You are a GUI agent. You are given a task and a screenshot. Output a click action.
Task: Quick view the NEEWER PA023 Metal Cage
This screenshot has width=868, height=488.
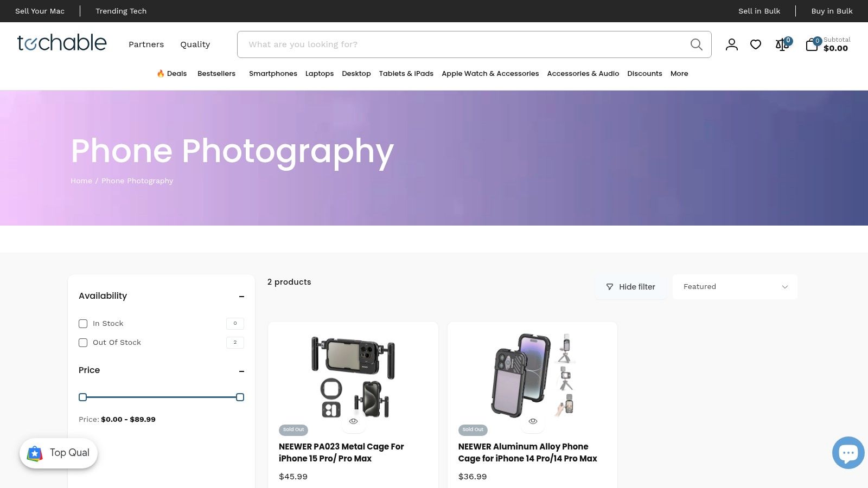(x=353, y=421)
